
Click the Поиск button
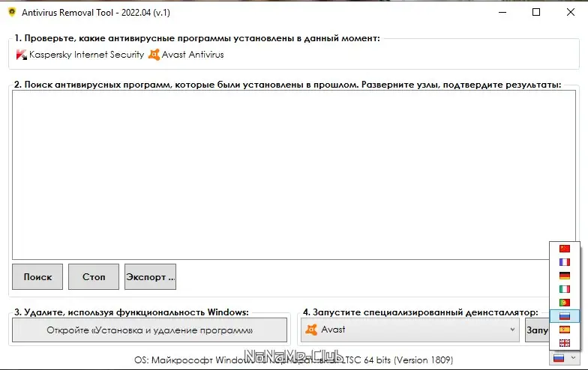tap(37, 277)
